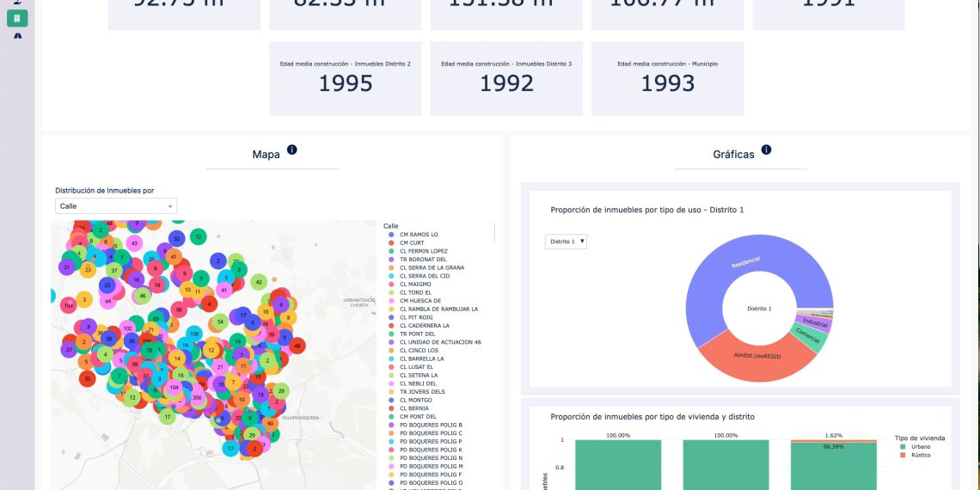Toggle TR BORONAT DEL legend entry
980x490 pixels.
pos(424,260)
